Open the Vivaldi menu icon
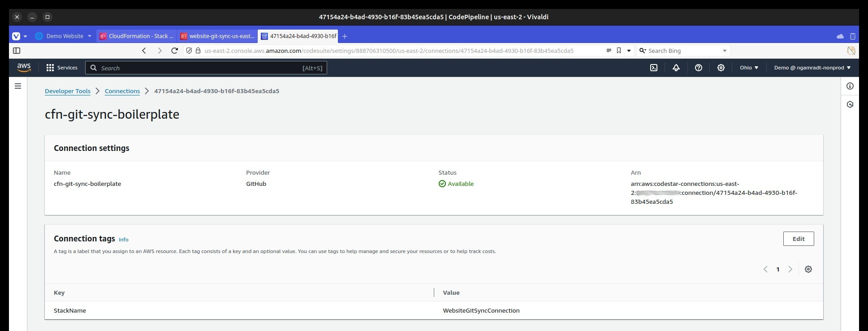The image size is (868, 331). (x=16, y=36)
